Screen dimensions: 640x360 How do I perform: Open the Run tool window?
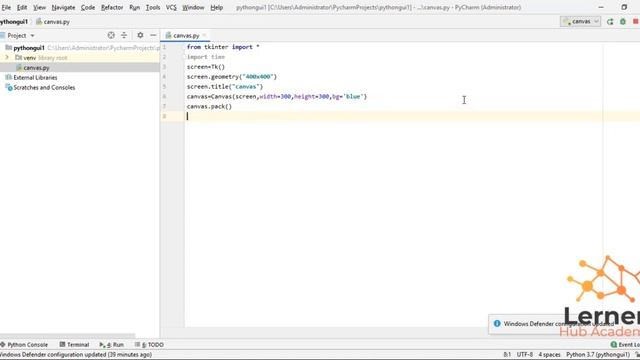(x=111, y=344)
